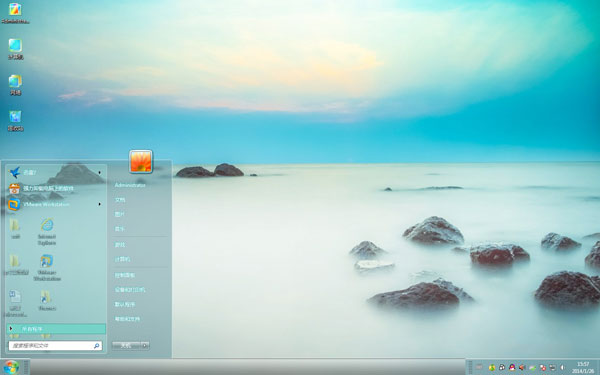Click the 关机 shut down button
Viewport: 600px width, 375px height.
[126, 346]
